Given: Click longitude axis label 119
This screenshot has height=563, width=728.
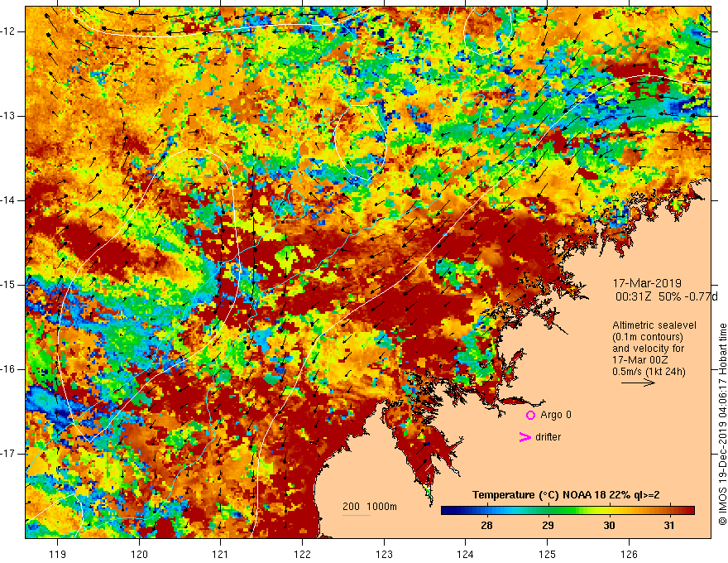Looking at the screenshot, I should [x=58, y=554].
